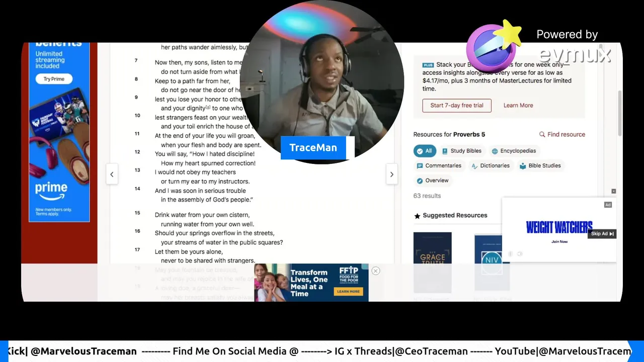Click the page's vertical scrollbar
The height and width of the screenshot is (362, 644).
619,113
